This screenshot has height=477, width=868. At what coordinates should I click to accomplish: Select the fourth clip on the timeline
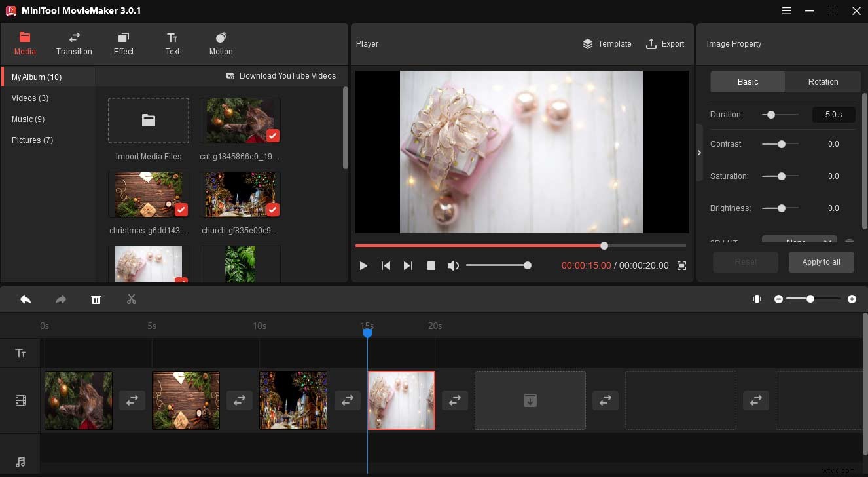(401, 400)
